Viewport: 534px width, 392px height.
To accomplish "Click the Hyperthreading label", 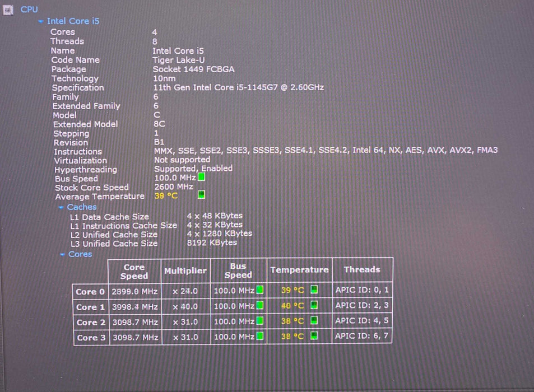I will click(86, 170).
